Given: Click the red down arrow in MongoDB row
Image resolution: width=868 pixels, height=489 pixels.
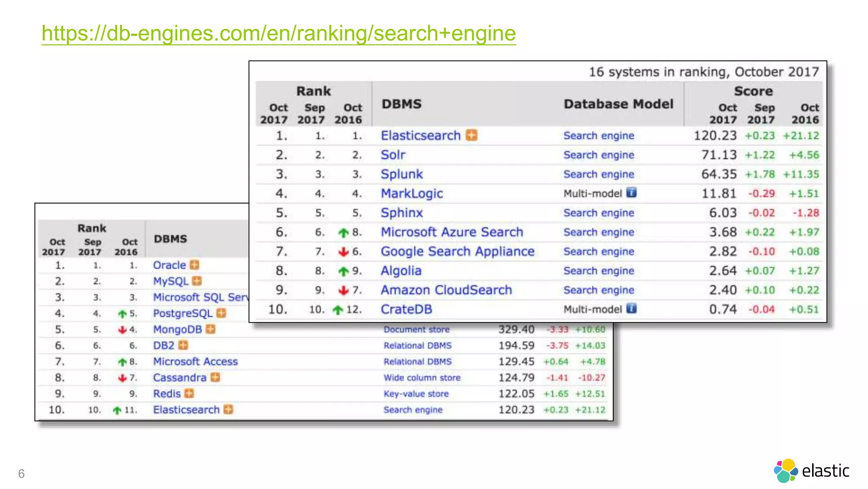Looking at the screenshot, I should tap(122, 330).
